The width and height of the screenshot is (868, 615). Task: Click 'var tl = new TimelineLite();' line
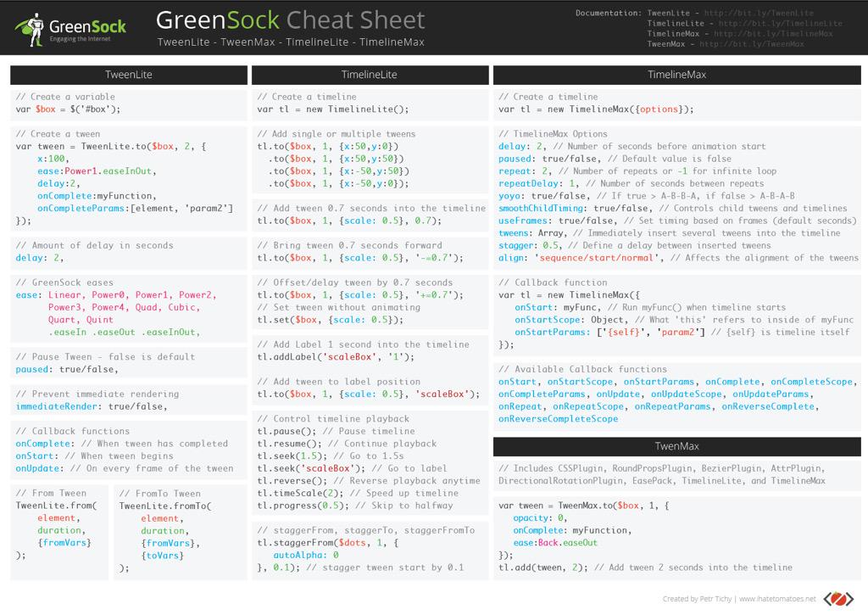pos(332,109)
